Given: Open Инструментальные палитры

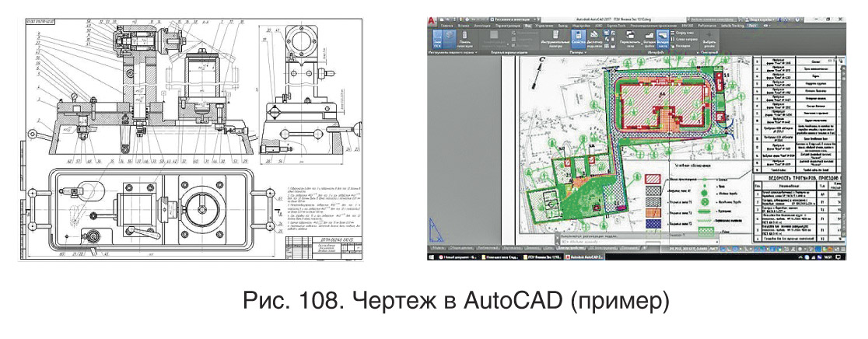Looking at the screenshot, I should point(555,39).
